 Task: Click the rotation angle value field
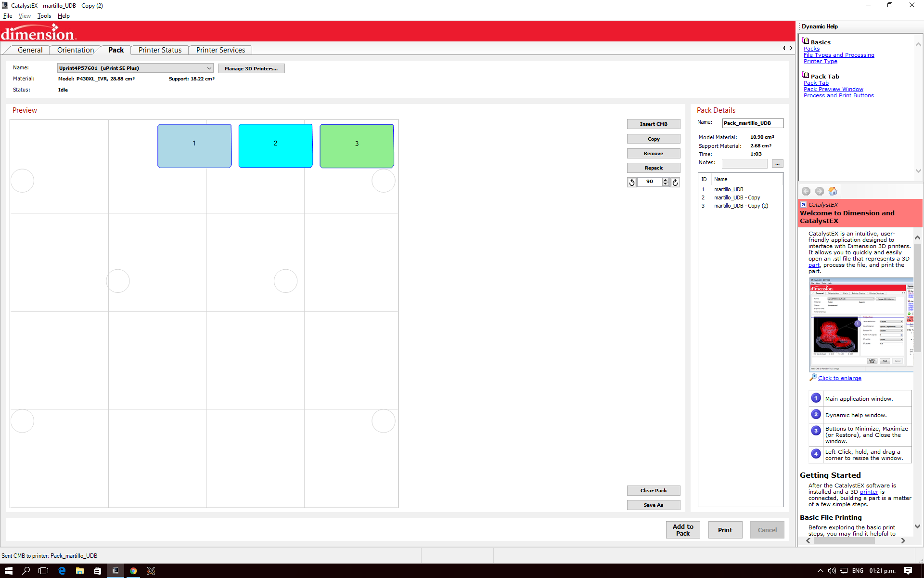pos(650,182)
